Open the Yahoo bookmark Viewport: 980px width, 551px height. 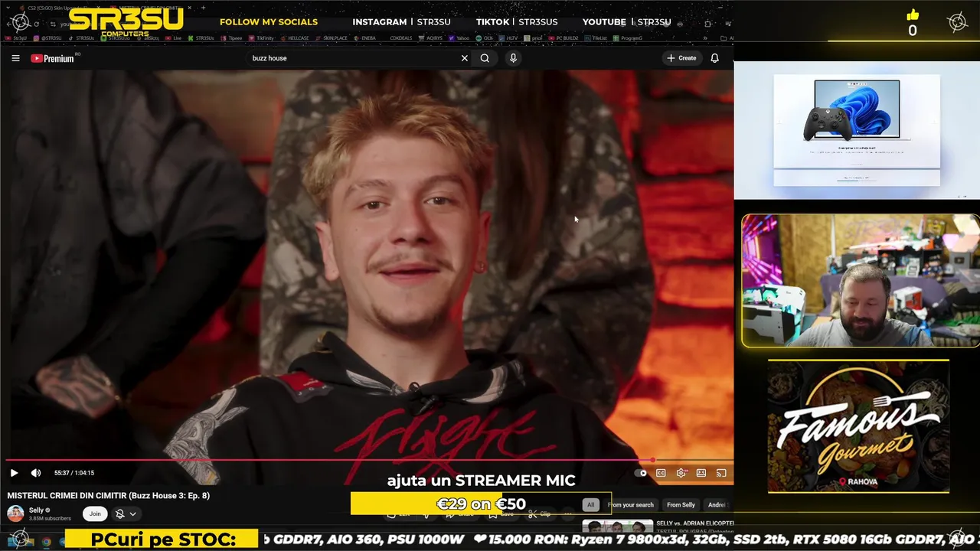[x=460, y=37]
